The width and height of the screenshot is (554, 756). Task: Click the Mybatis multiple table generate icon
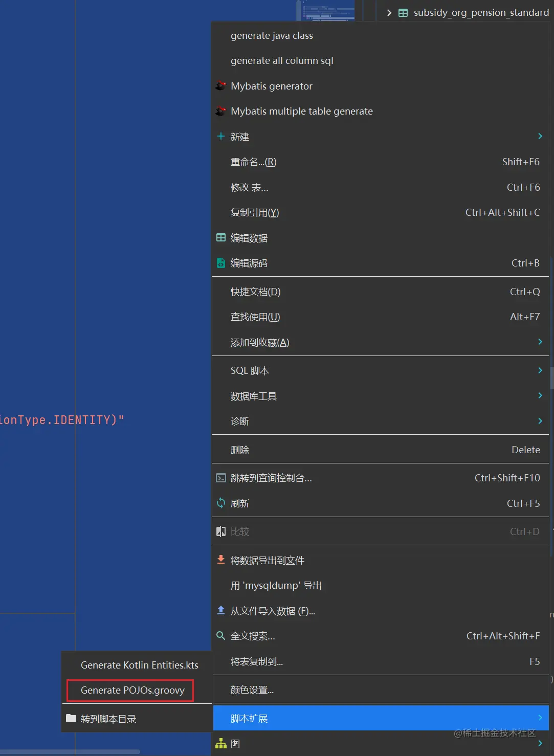point(220,111)
